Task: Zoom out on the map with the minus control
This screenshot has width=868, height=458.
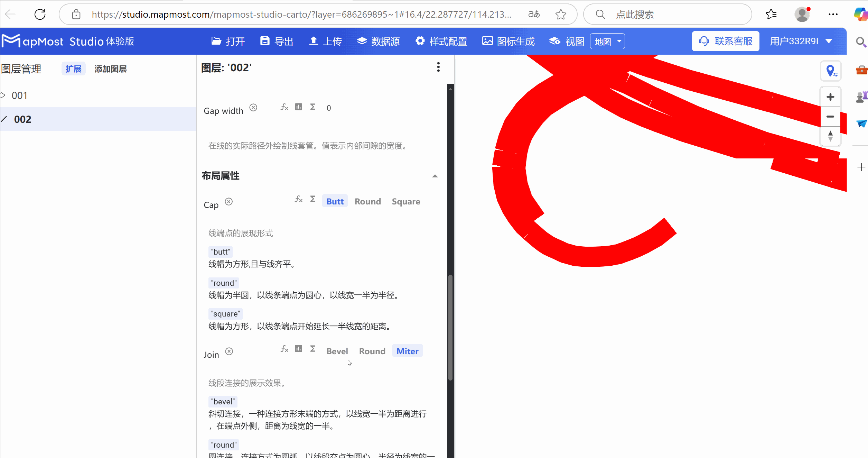Action: [x=830, y=116]
